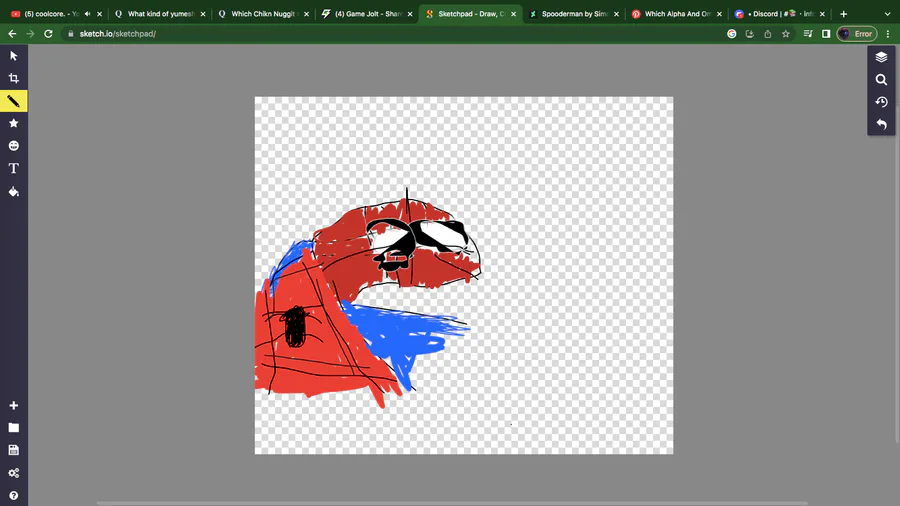Click the Google icon in address bar
Image resolution: width=900 pixels, height=506 pixels.
point(732,34)
